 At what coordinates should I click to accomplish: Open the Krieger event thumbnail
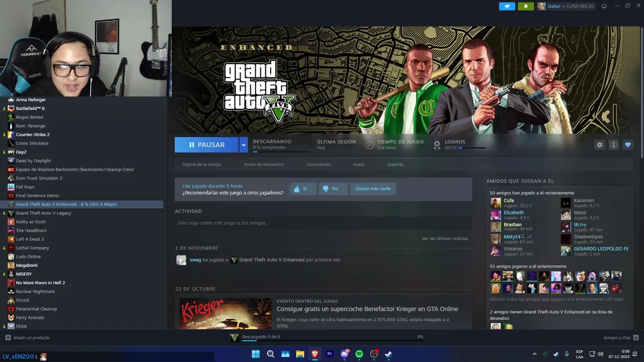225,314
